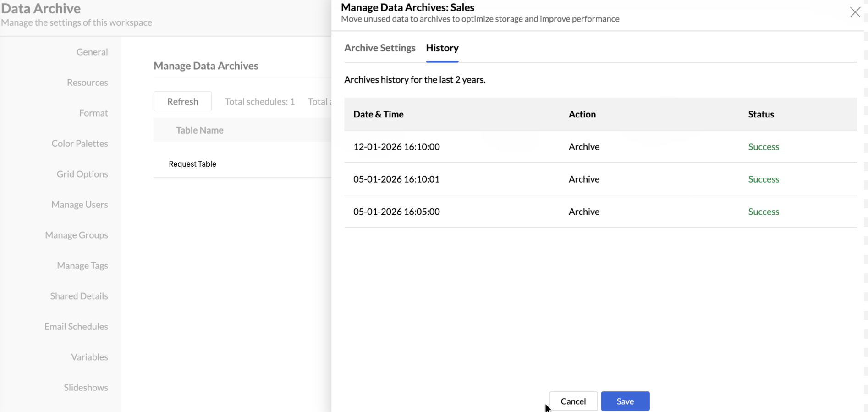The image size is (868, 412).
Task: Select Variables in the sidebar
Action: tap(89, 357)
